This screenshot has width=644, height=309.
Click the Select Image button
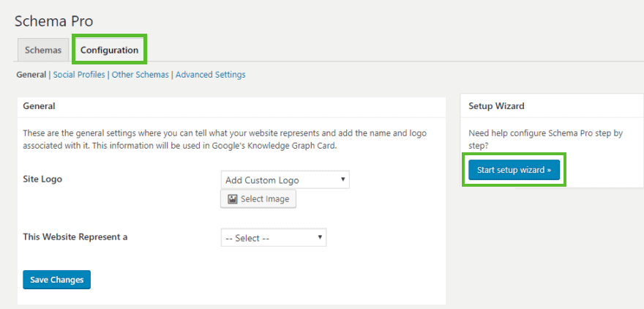[x=258, y=199]
